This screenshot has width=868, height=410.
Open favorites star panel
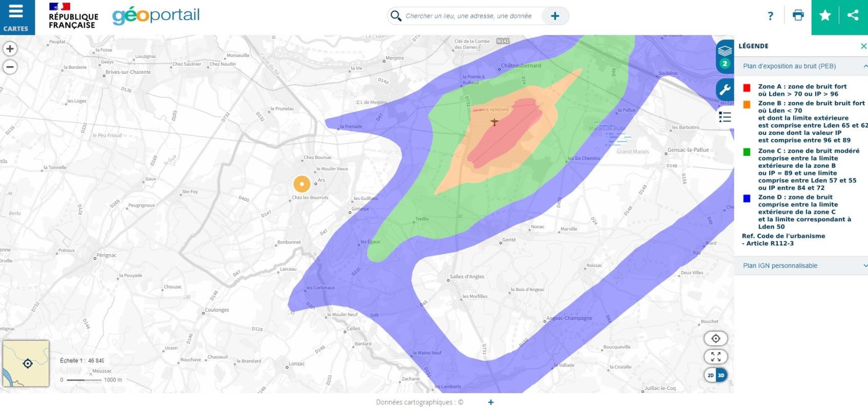tap(825, 16)
